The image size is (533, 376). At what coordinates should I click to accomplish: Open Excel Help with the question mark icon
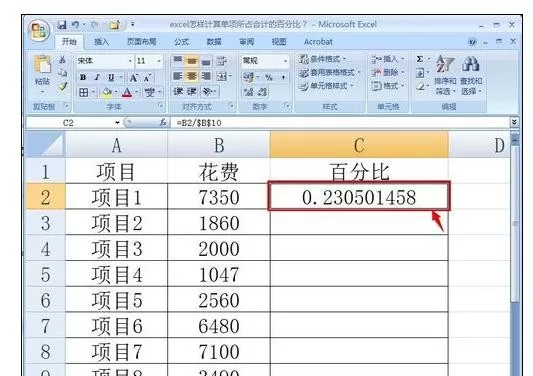click(x=472, y=42)
